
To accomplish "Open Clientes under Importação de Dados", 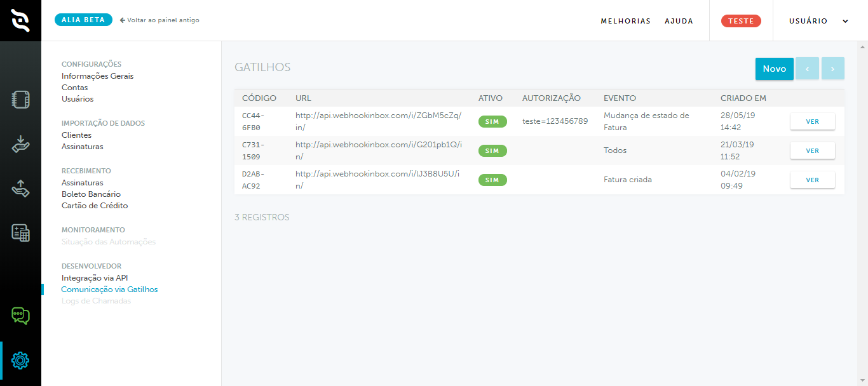I will click(76, 135).
